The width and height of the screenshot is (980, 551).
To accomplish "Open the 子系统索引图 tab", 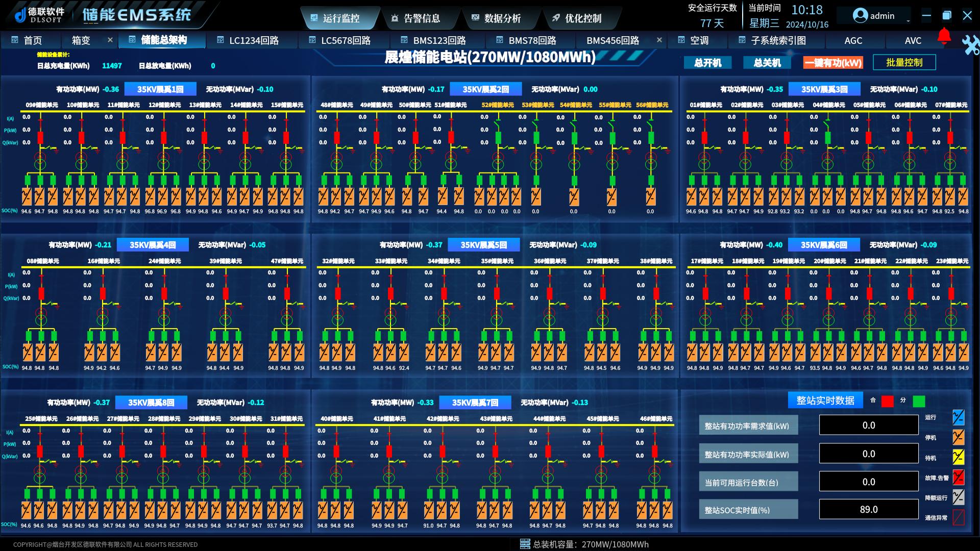I will pyautogui.click(x=778, y=40).
